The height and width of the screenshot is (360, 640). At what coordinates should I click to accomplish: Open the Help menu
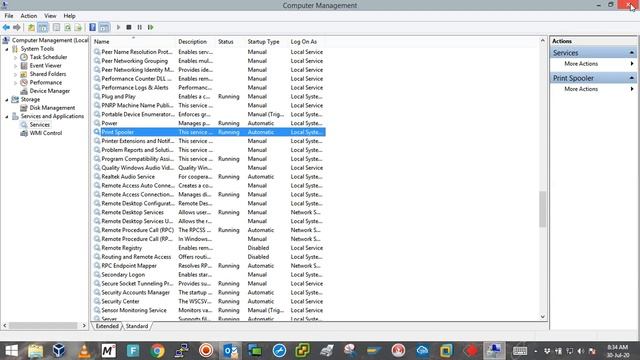[69, 16]
